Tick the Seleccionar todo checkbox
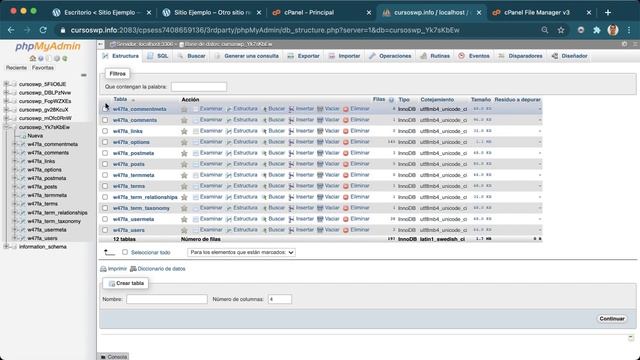The width and height of the screenshot is (640, 360). pos(125,252)
